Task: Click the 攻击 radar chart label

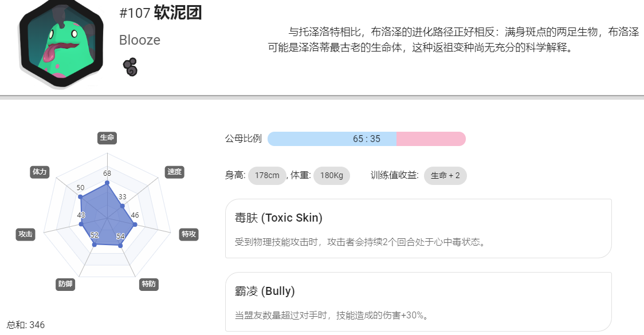Action: coord(25,234)
